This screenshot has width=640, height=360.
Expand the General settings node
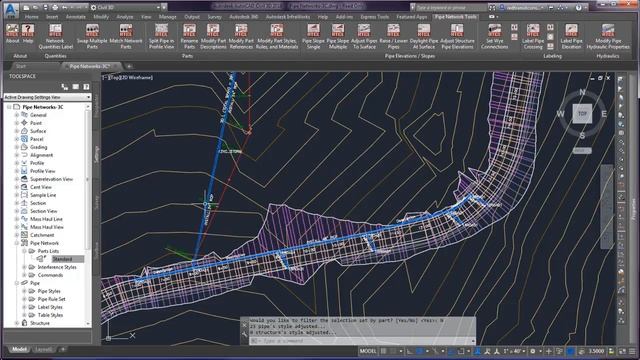point(17,115)
